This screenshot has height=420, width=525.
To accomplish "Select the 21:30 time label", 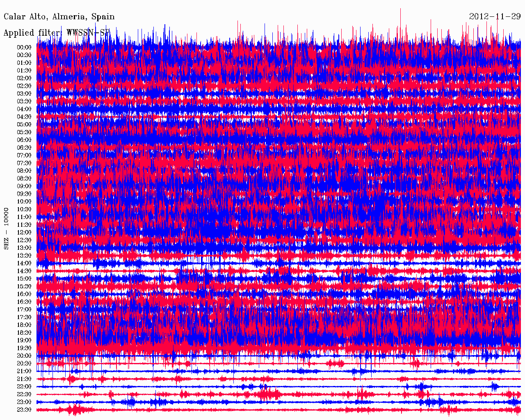I will [x=24, y=379].
